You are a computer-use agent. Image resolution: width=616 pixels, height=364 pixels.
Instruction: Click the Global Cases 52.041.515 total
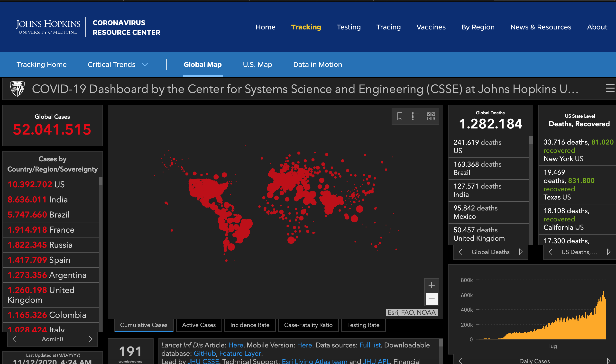[x=52, y=129]
